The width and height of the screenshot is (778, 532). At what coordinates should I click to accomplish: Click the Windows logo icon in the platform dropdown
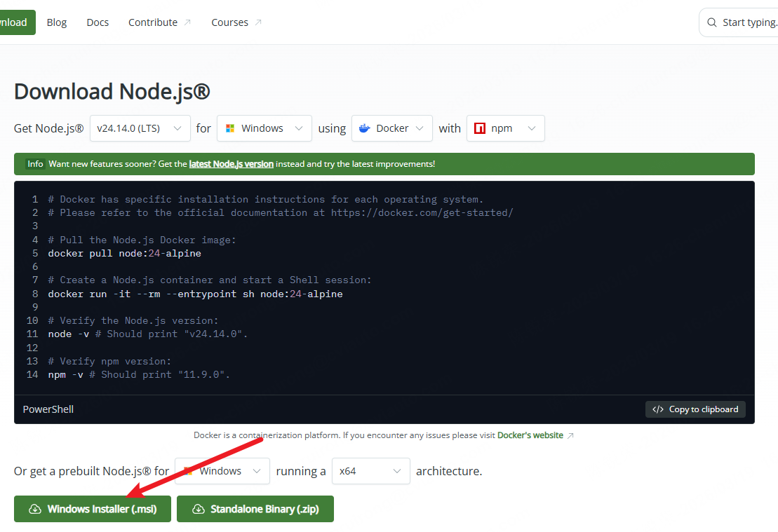coord(229,128)
